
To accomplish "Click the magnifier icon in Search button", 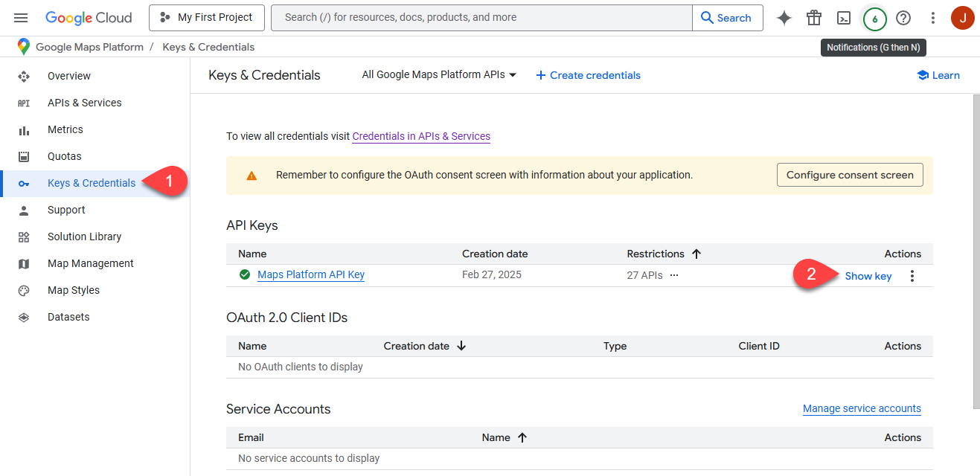I will coord(707,18).
